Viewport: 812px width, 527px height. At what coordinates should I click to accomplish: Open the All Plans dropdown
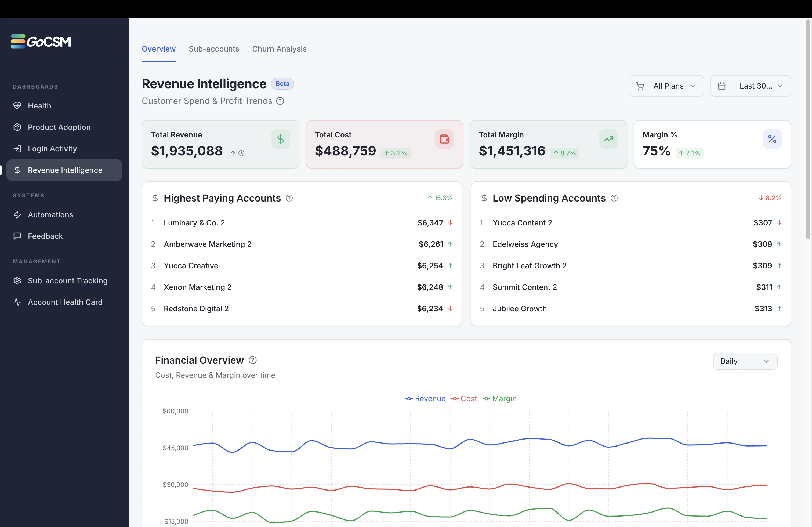click(x=666, y=86)
